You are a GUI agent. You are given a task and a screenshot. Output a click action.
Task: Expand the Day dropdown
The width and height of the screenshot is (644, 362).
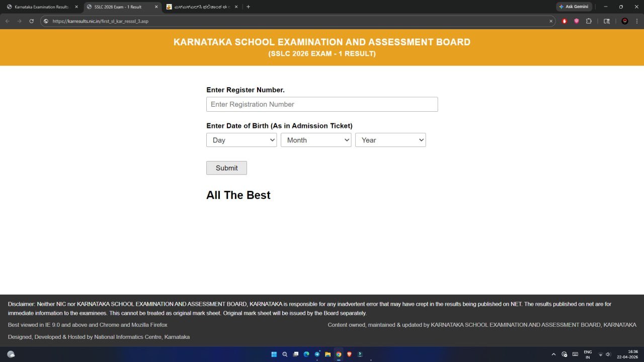pyautogui.click(x=242, y=140)
